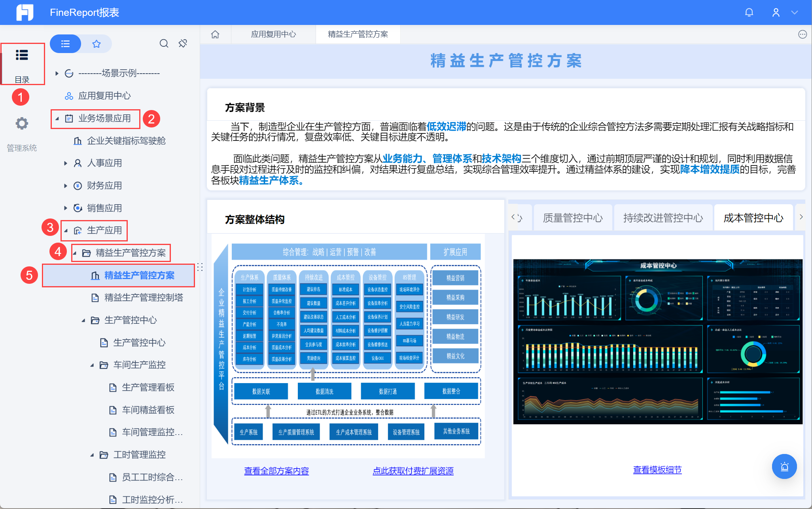The height and width of the screenshot is (509, 812).
Task: Switch to list view toggle
Action: click(x=66, y=44)
